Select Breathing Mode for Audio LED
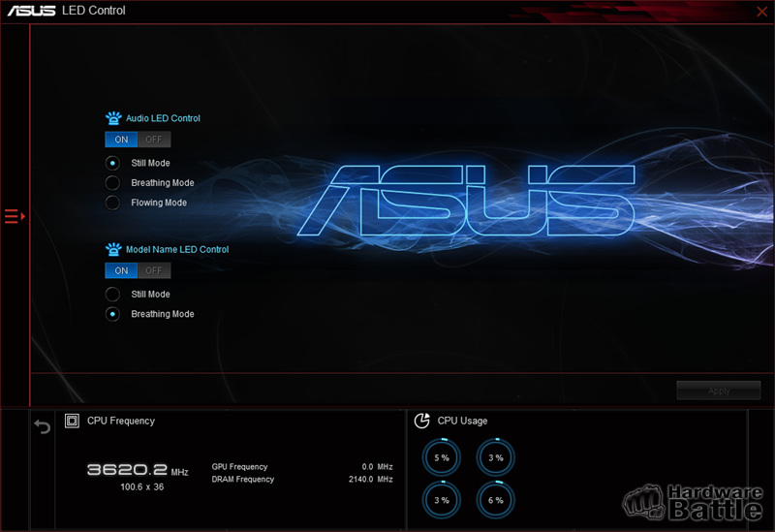This screenshot has width=775, height=532. pos(112,183)
